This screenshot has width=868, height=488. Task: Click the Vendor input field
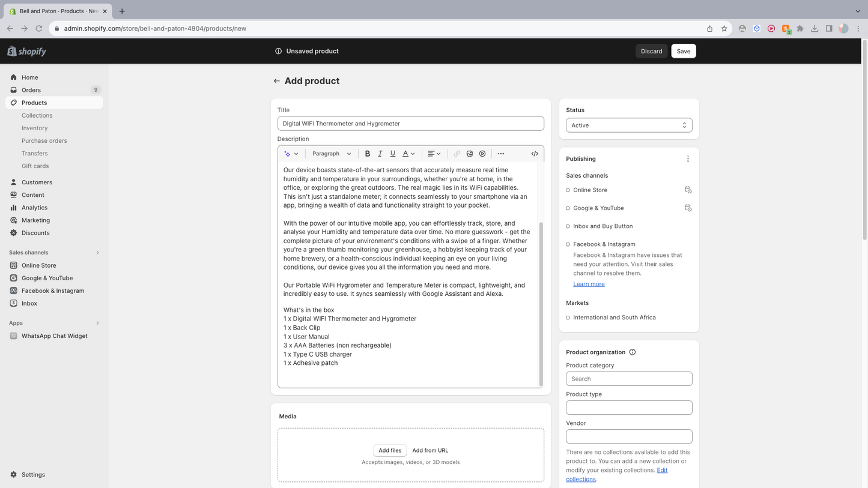point(629,436)
